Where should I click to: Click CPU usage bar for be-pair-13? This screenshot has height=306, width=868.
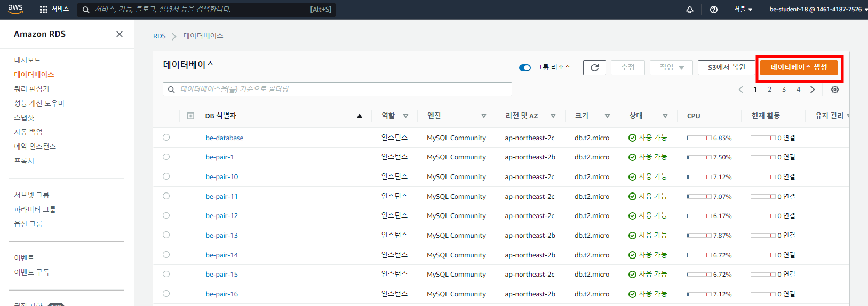pyautogui.click(x=699, y=236)
